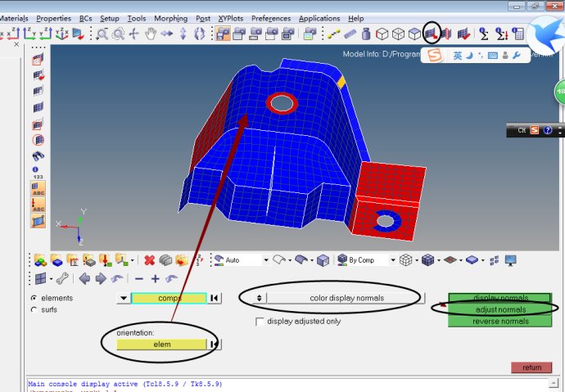Select the surfs radio button
565x392 pixels.
point(34,309)
